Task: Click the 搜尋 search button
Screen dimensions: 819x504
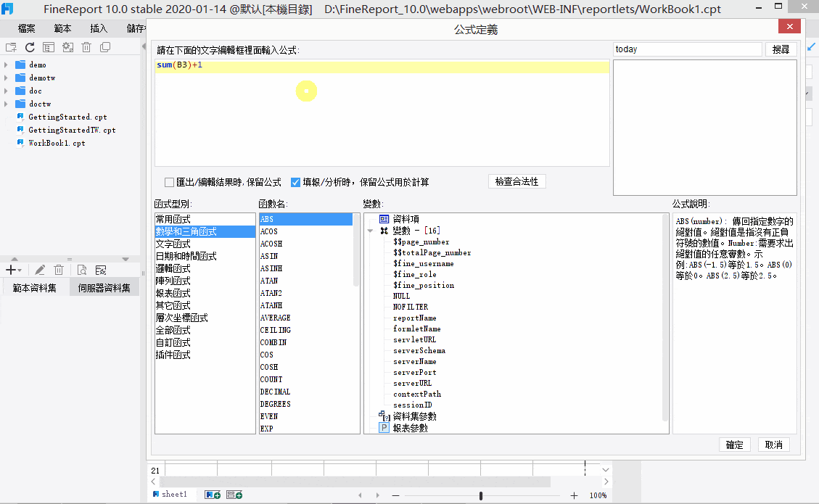Action: click(x=781, y=49)
